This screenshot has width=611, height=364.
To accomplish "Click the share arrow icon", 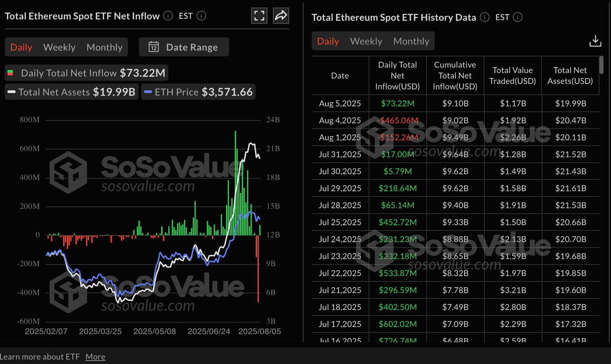I will click(281, 16).
